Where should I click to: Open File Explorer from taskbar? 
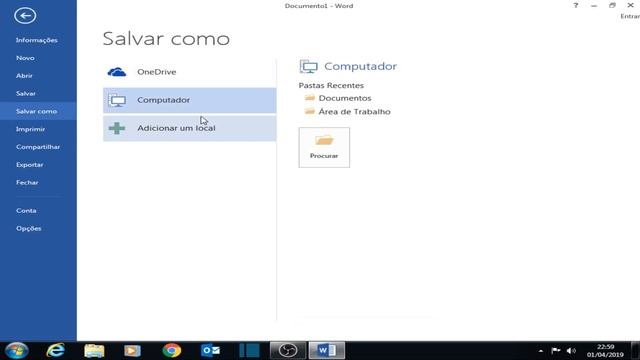pyautogui.click(x=94, y=351)
